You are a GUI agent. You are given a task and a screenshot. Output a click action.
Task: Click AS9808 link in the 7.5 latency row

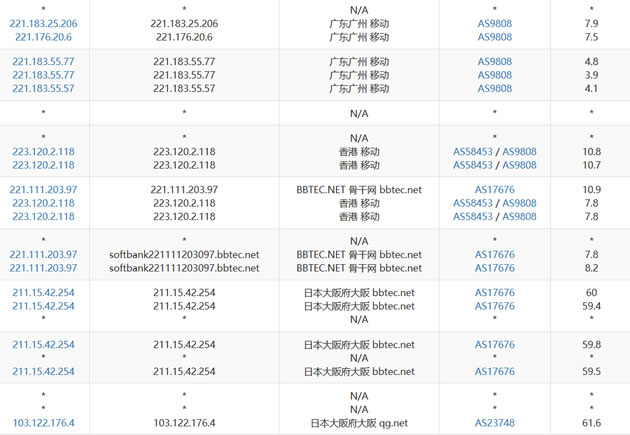pyautogui.click(x=494, y=37)
